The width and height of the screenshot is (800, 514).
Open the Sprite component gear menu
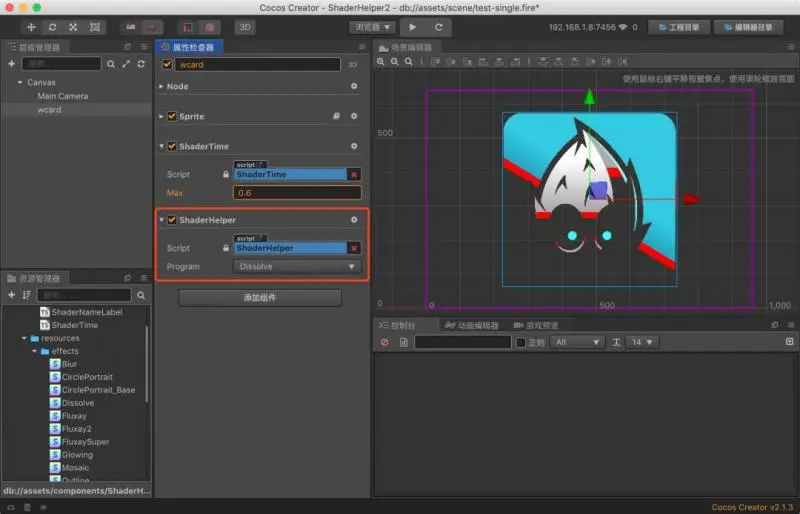click(x=354, y=116)
